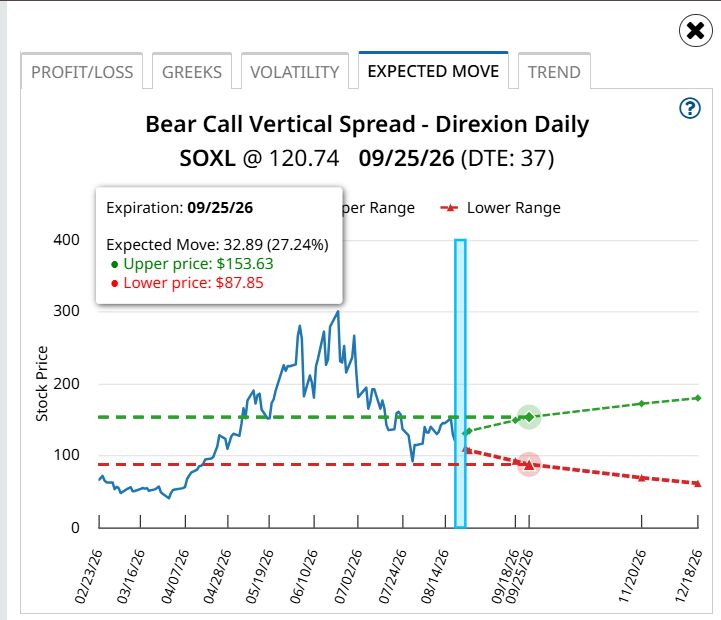Switch to the PROFIT/LOSS tab
The width and height of the screenshot is (721, 620).
point(82,72)
